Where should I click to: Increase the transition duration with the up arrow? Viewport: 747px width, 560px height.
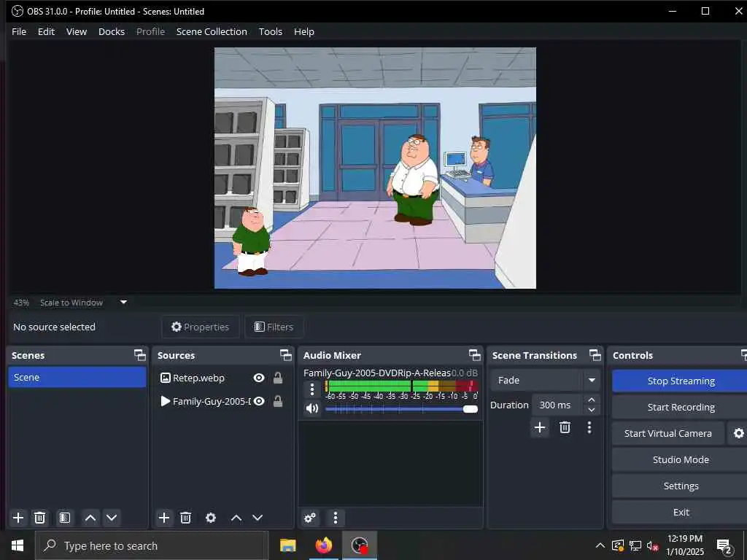pyautogui.click(x=592, y=400)
